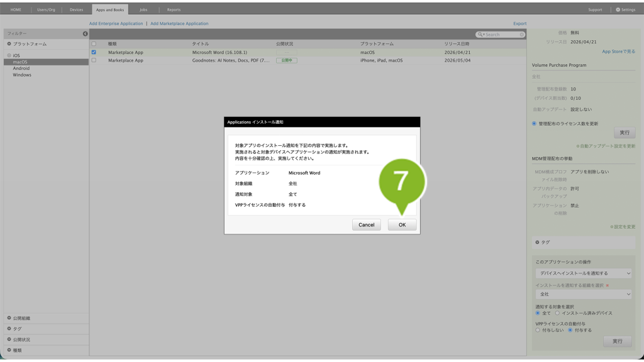
Task: Open the Reports tab
Action: point(174,9)
